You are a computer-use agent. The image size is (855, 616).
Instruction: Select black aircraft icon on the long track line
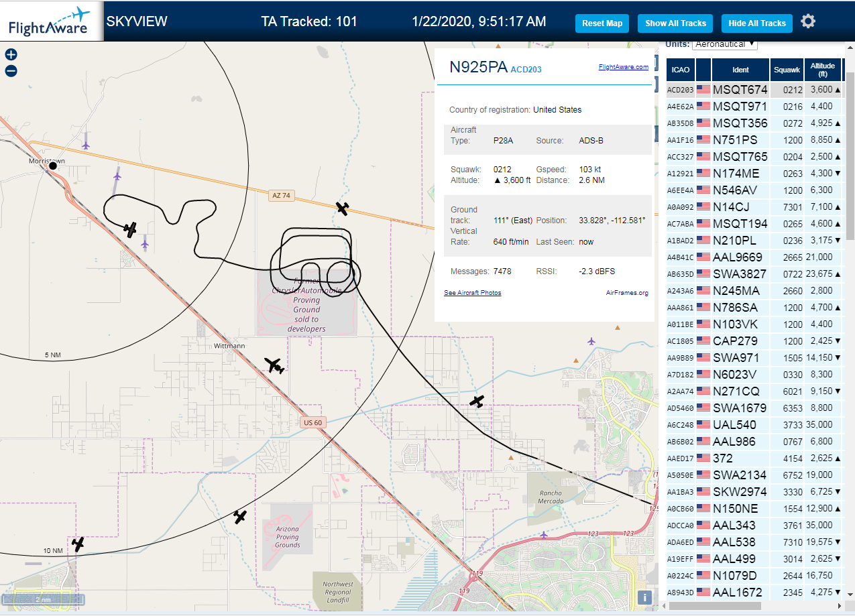pos(477,402)
